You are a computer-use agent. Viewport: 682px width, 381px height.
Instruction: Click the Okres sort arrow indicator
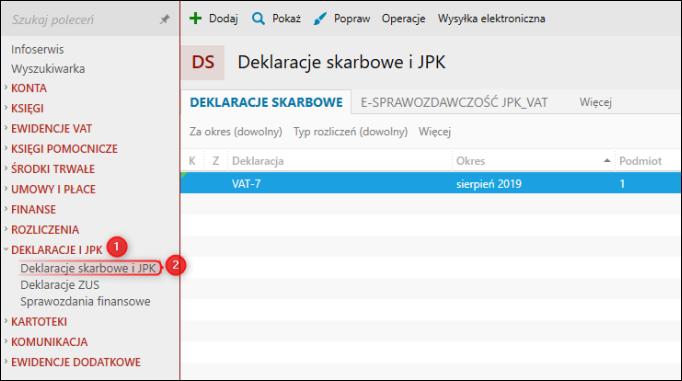(x=607, y=160)
